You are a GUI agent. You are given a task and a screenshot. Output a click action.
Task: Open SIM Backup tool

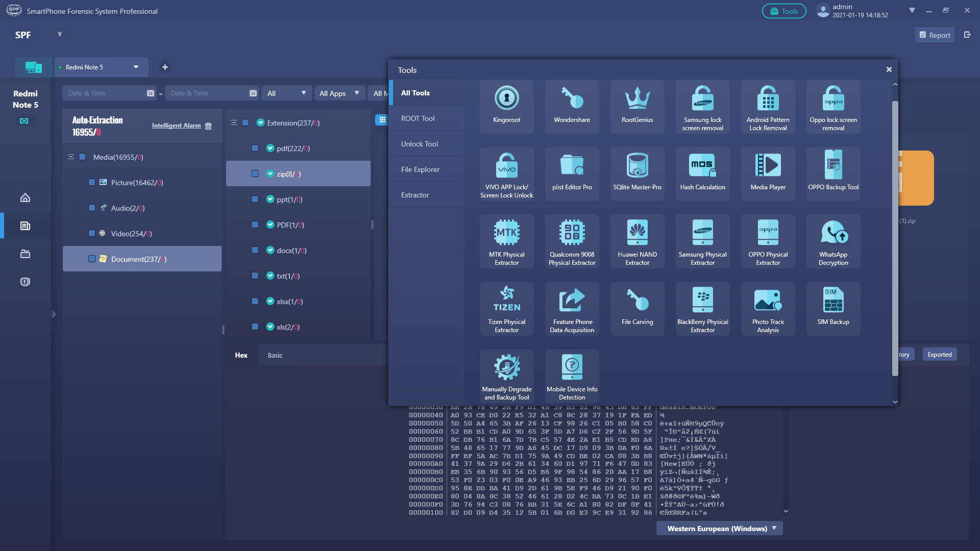[x=833, y=309]
